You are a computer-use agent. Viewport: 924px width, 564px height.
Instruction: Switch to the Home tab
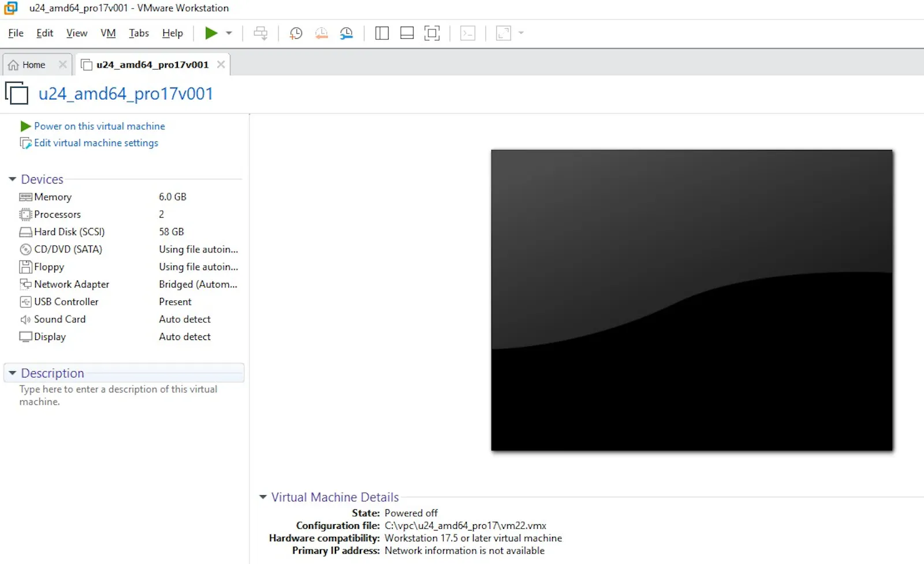33,65
